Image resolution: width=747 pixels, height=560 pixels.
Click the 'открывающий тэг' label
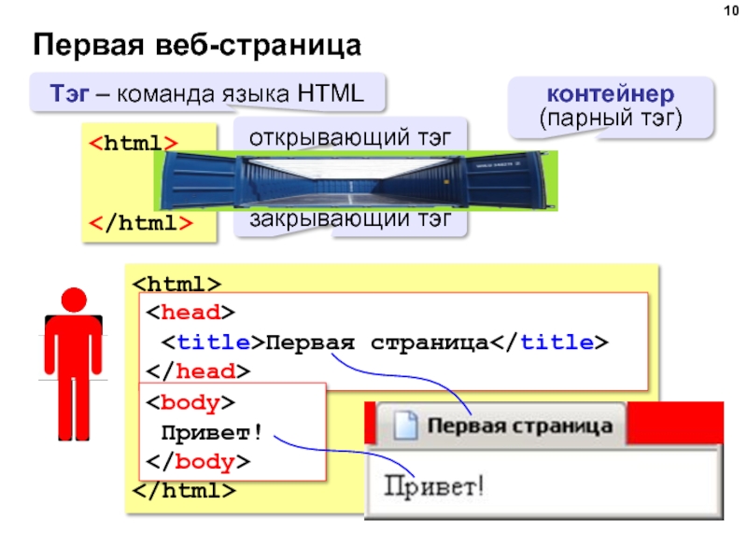(349, 137)
